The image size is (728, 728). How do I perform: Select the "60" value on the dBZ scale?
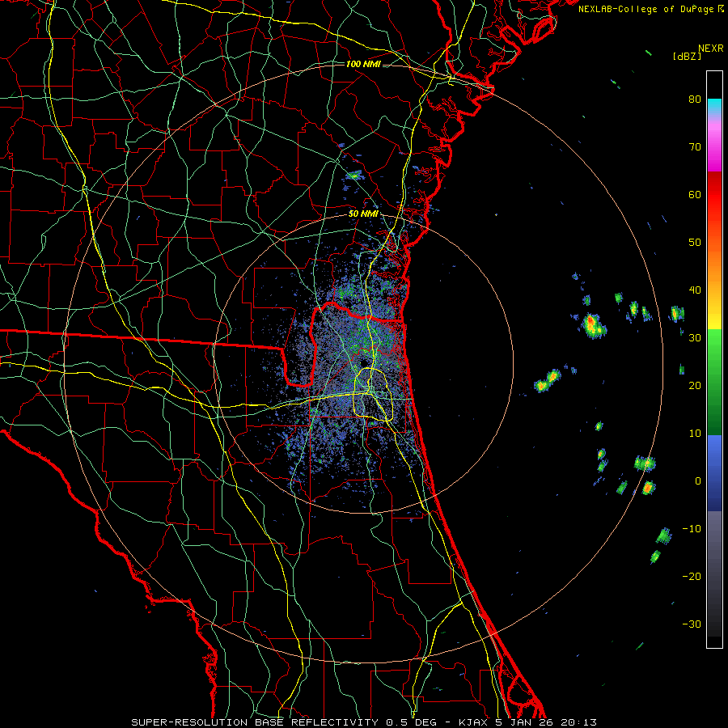point(695,194)
